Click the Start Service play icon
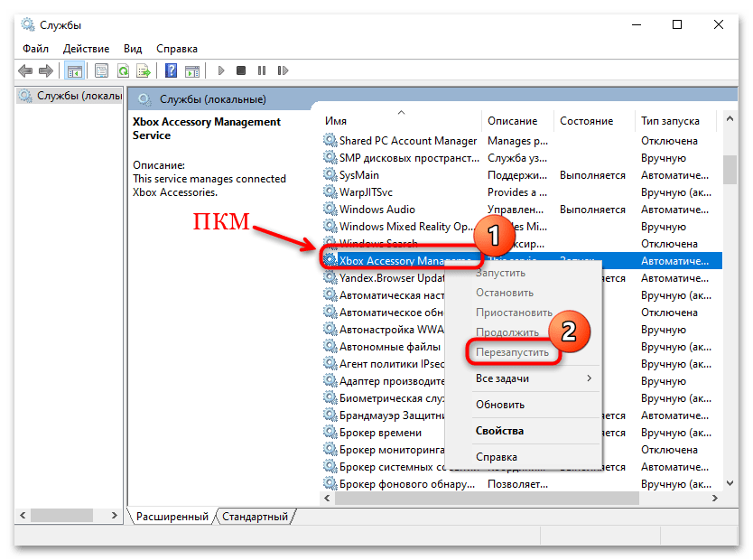The width and height of the screenshot is (753, 560). (221, 71)
